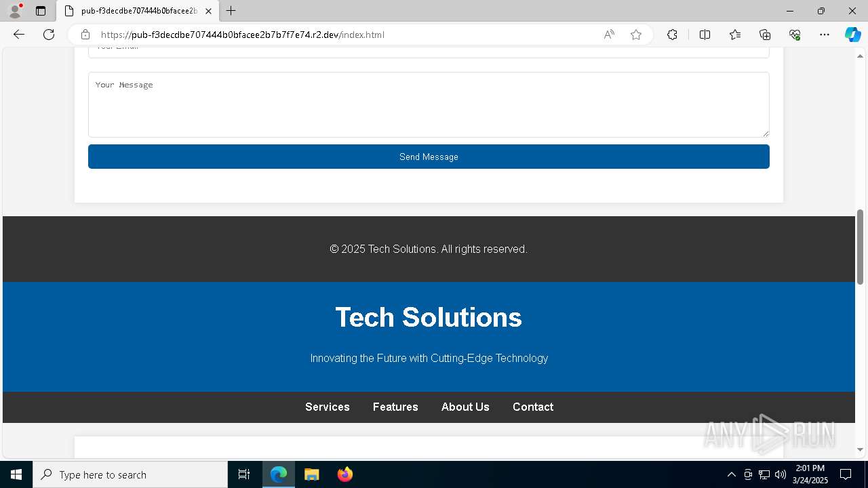
Task: Click the Innovating the Future tagline
Action: click(429, 358)
